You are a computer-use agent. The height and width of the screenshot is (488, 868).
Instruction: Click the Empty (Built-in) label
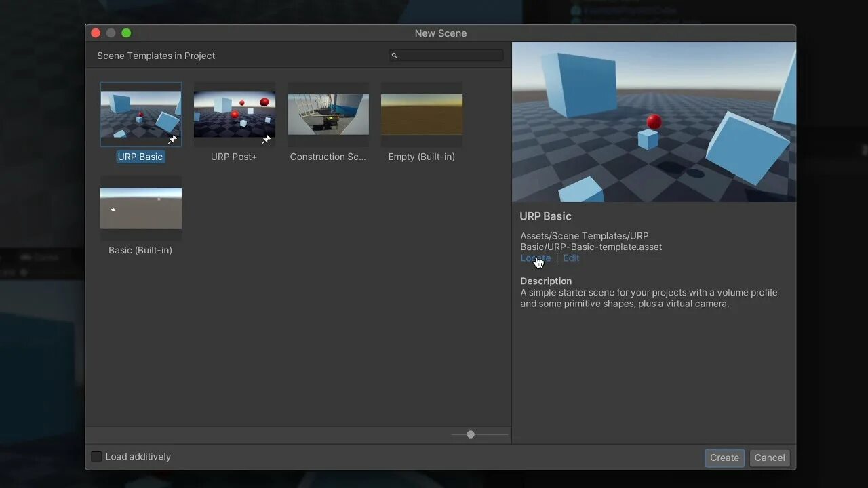tap(422, 157)
